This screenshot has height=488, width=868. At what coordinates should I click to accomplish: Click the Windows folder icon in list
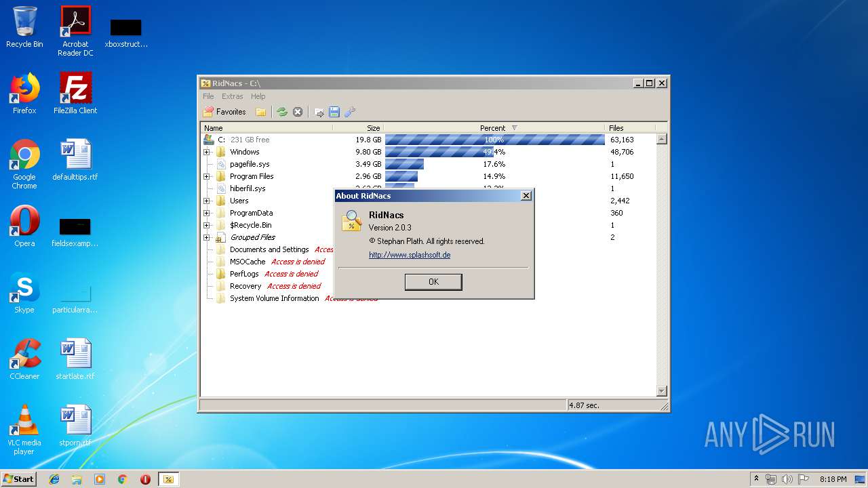[x=220, y=152]
